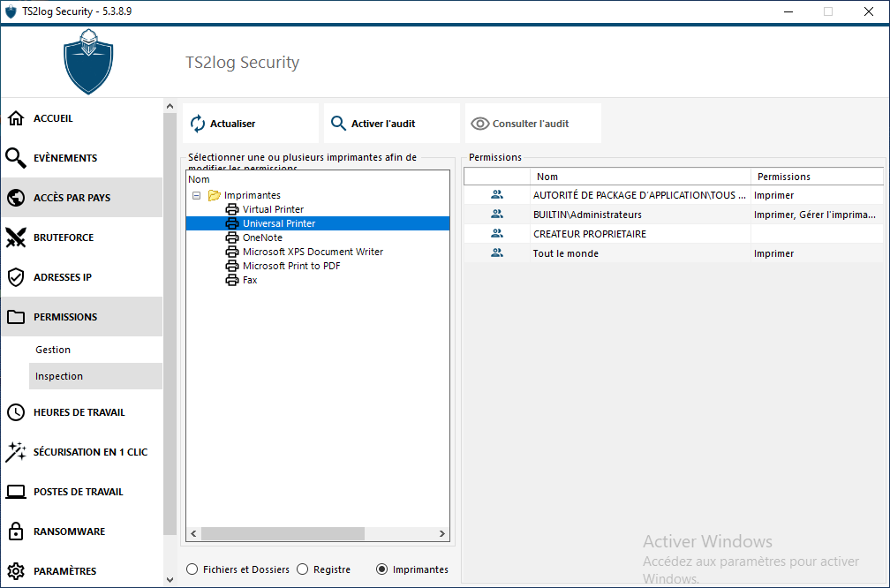
Task: Click the printer tree right scroll arrow
Action: pos(442,533)
